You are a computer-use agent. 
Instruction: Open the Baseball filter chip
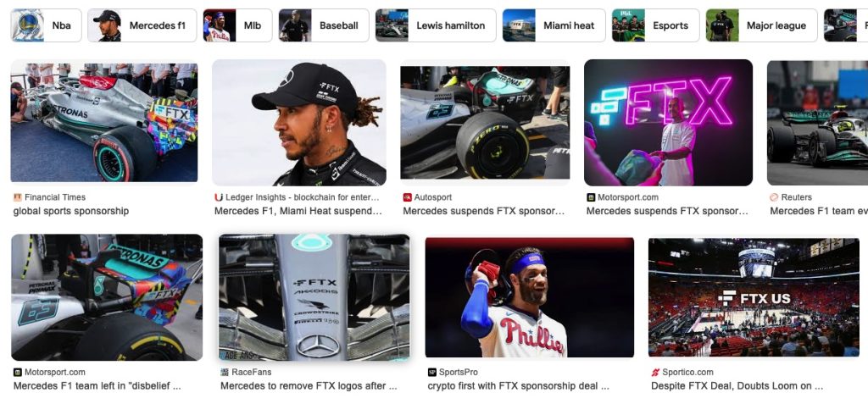point(323,25)
